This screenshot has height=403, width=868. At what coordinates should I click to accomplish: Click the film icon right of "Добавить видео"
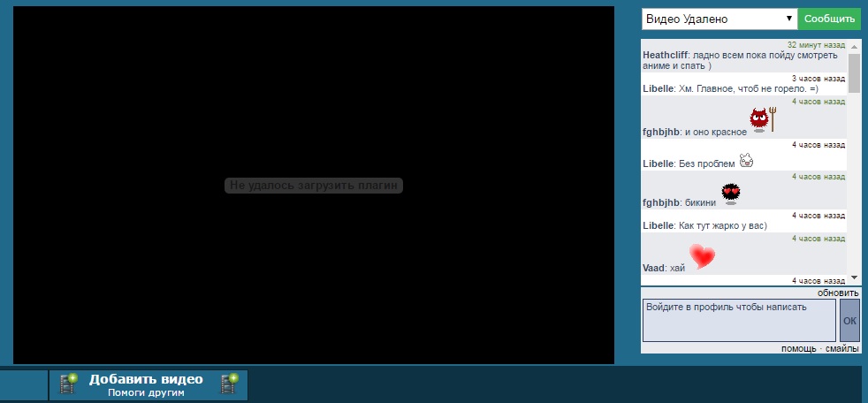pos(229,384)
